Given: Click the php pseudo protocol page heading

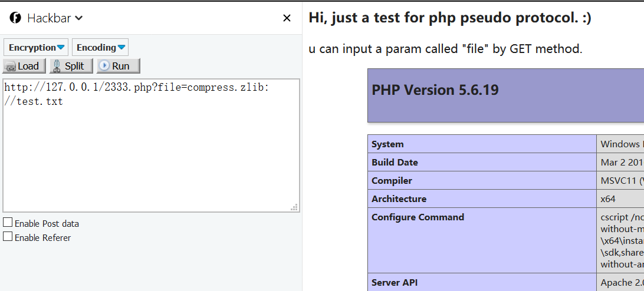Looking at the screenshot, I should (x=449, y=18).
